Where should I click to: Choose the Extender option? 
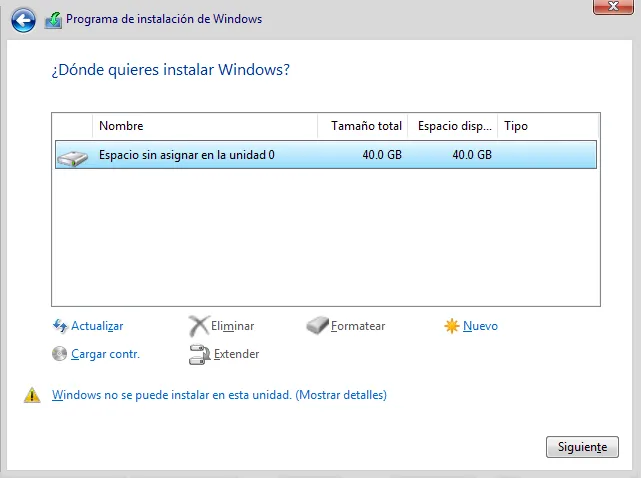(x=236, y=354)
